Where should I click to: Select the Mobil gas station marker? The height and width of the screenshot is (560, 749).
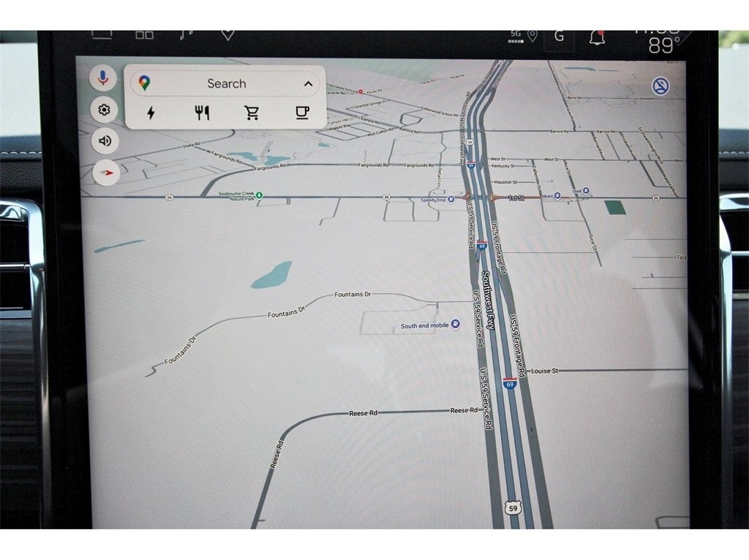coord(557,196)
